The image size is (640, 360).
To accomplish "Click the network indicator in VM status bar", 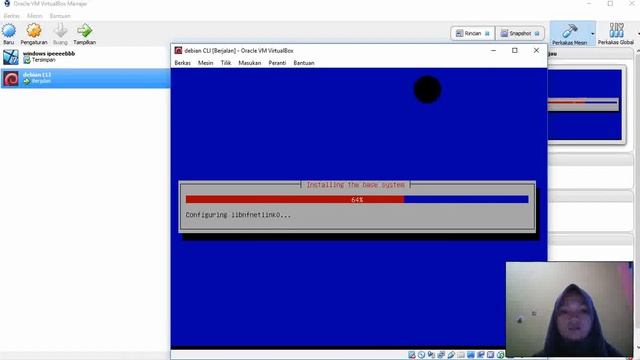I will (x=441, y=355).
